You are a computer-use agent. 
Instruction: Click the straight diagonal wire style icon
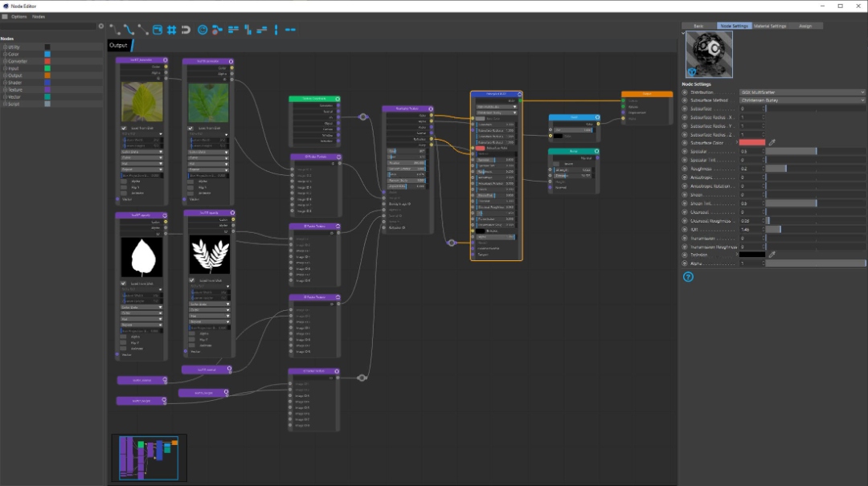[x=142, y=30]
